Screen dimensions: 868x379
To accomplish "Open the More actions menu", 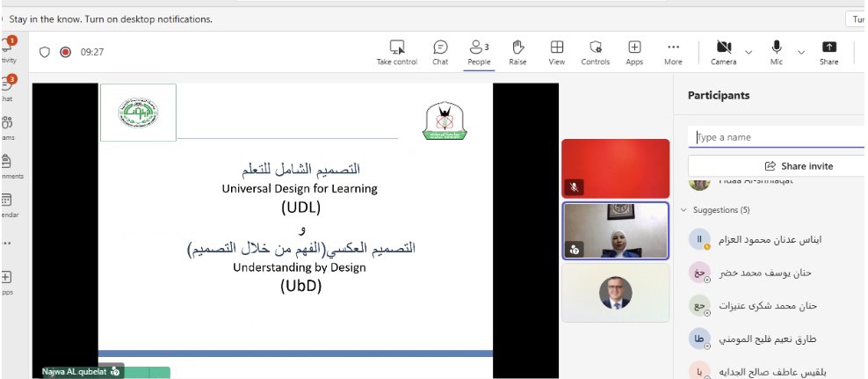I will coord(673,53).
